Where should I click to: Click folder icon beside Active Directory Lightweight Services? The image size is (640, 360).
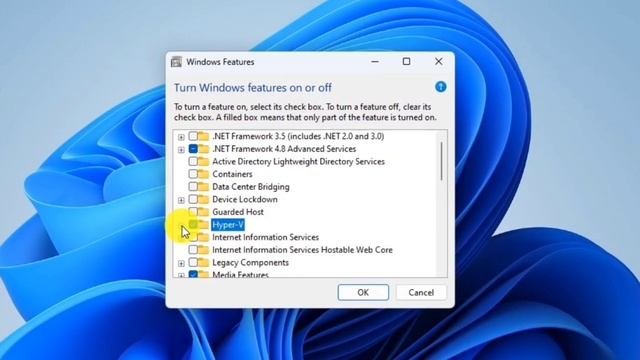click(x=203, y=162)
